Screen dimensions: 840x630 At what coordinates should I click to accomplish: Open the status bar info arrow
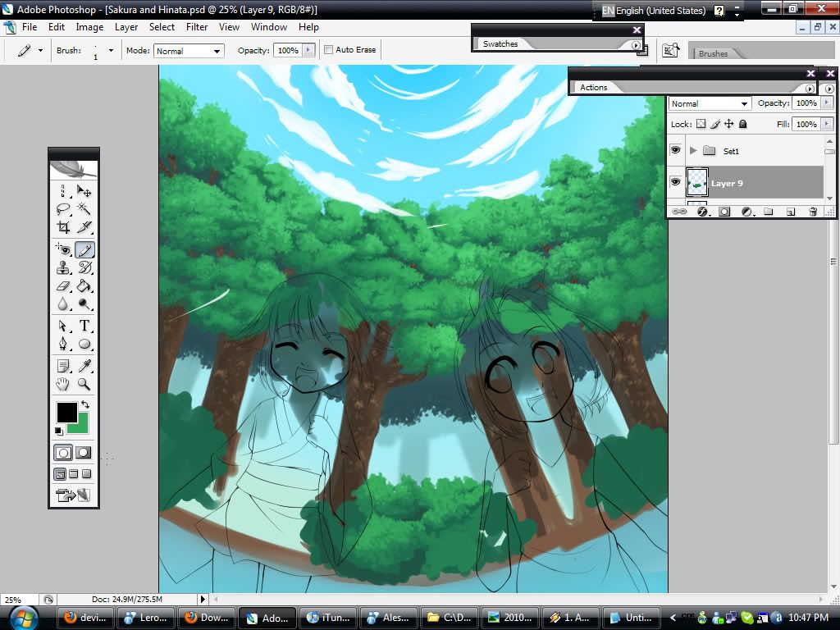point(203,599)
